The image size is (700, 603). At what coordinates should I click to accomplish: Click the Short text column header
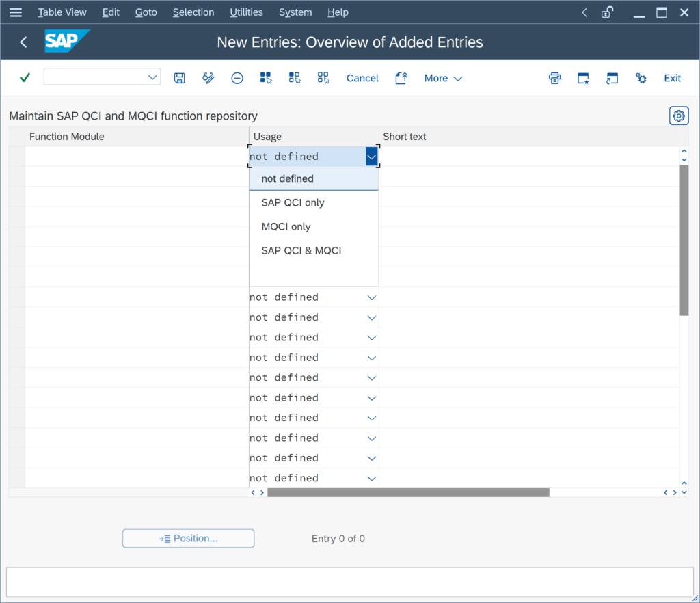coord(529,137)
